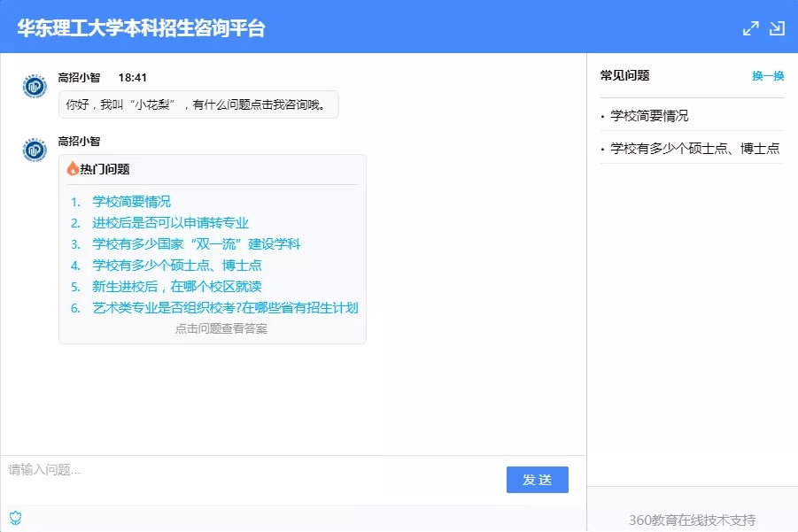This screenshot has width=798, height=532.
Task: Click 换一换 to refresh common questions
Action: [x=768, y=76]
